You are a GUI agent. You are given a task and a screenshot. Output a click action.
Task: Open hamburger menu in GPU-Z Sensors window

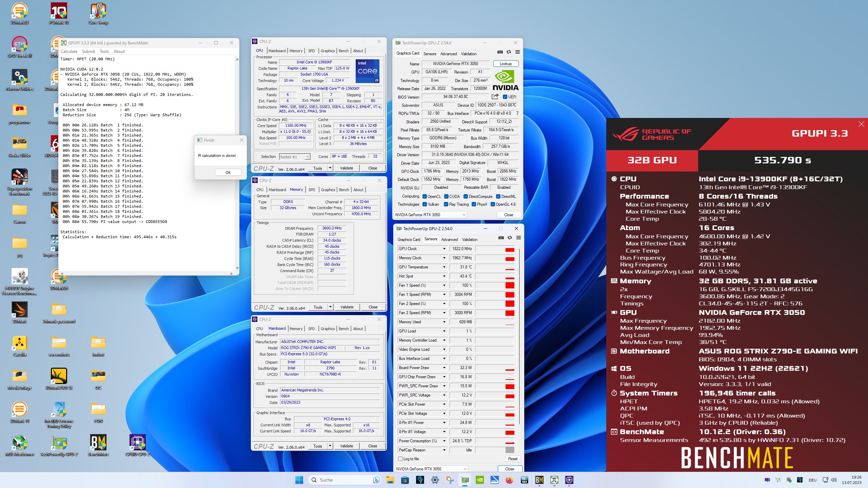tap(518, 238)
